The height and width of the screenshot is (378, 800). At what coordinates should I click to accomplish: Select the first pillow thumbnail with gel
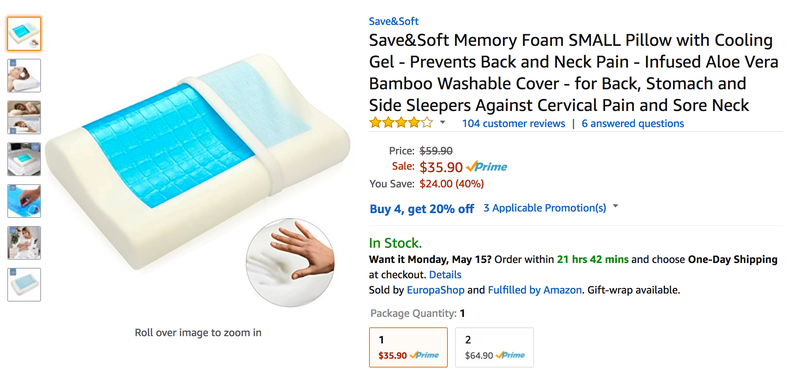(x=24, y=34)
